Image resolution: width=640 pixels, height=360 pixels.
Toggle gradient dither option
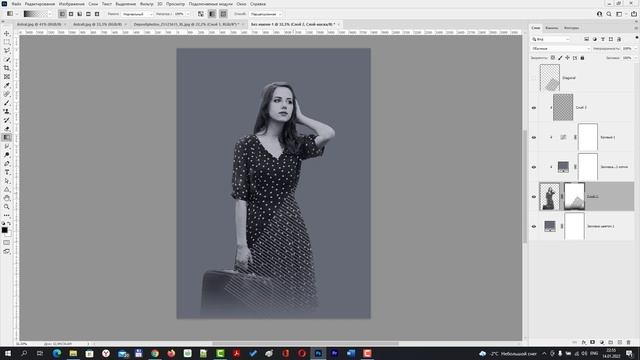pos(212,14)
